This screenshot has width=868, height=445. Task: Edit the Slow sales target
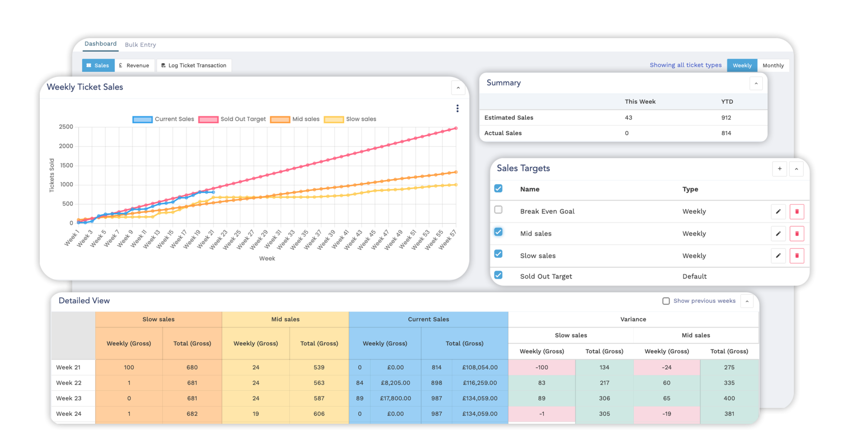778,256
